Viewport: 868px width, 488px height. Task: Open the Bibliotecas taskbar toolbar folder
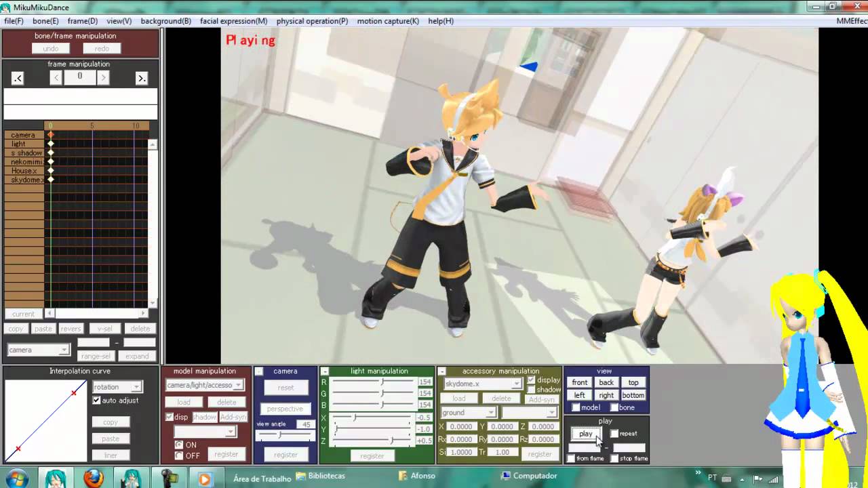coord(321,476)
